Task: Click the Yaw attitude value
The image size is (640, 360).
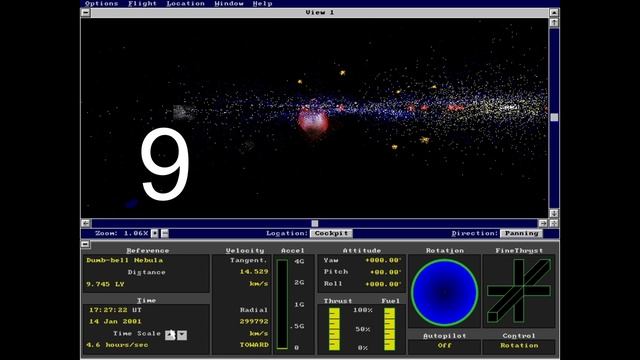Action: [x=383, y=260]
